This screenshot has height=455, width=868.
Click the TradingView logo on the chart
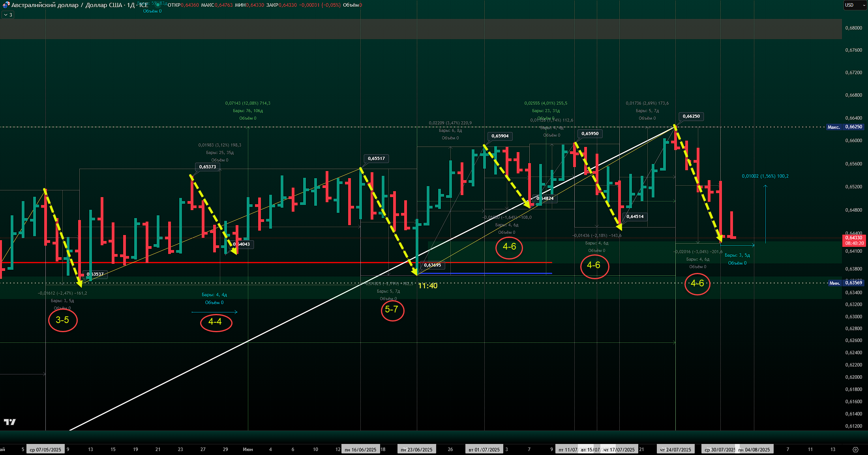[10, 422]
